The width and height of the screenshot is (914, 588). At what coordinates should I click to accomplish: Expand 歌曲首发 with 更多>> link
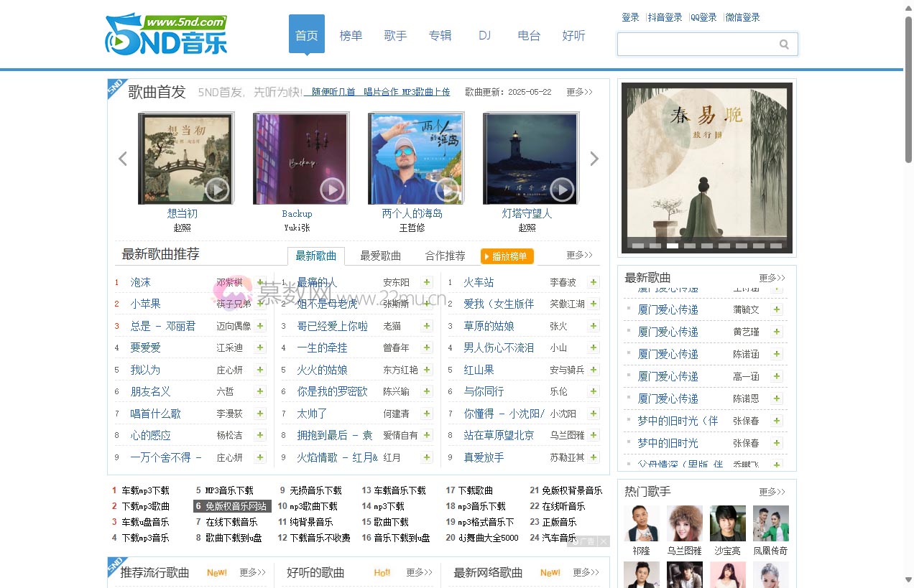pos(579,92)
